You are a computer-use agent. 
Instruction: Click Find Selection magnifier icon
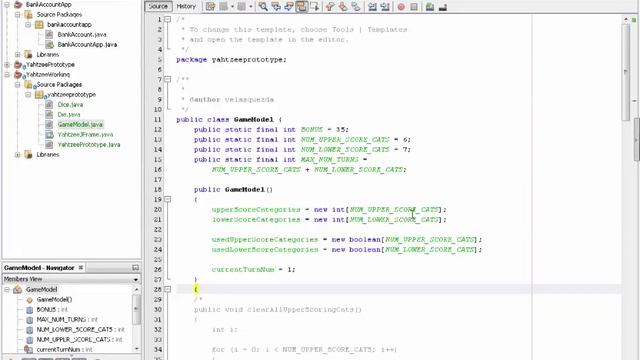(x=263, y=7)
